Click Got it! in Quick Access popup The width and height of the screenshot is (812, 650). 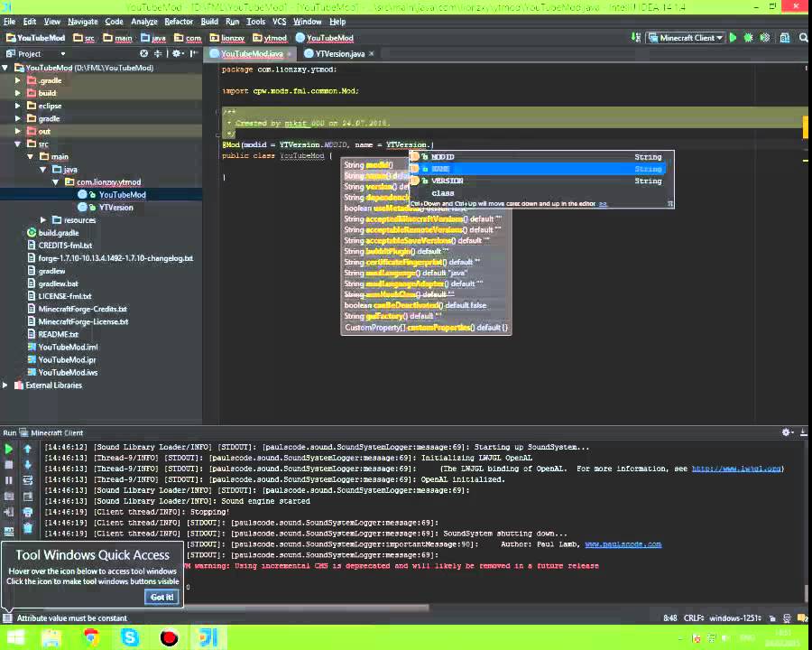click(x=161, y=597)
